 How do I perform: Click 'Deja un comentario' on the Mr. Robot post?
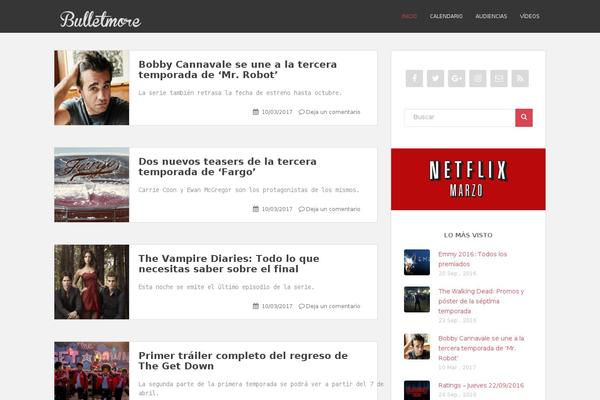(x=333, y=112)
